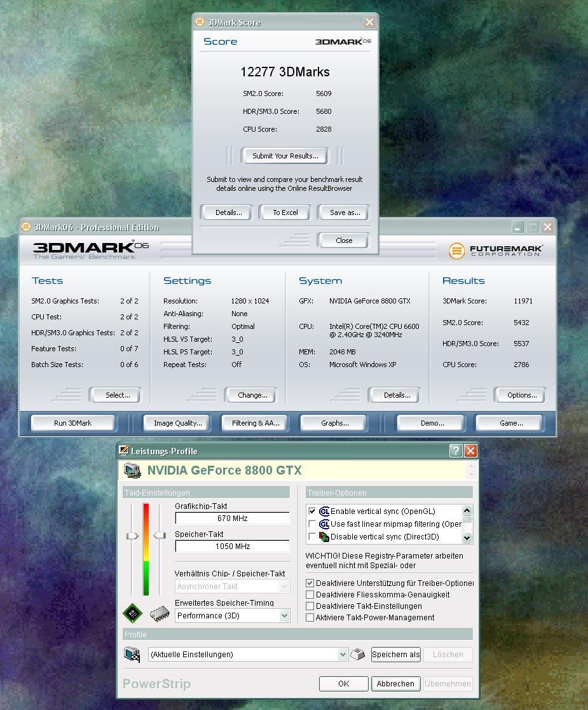Click the OpenGL icon next to fast linear mipmap
The width and height of the screenshot is (588, 710).
[324, 524]
